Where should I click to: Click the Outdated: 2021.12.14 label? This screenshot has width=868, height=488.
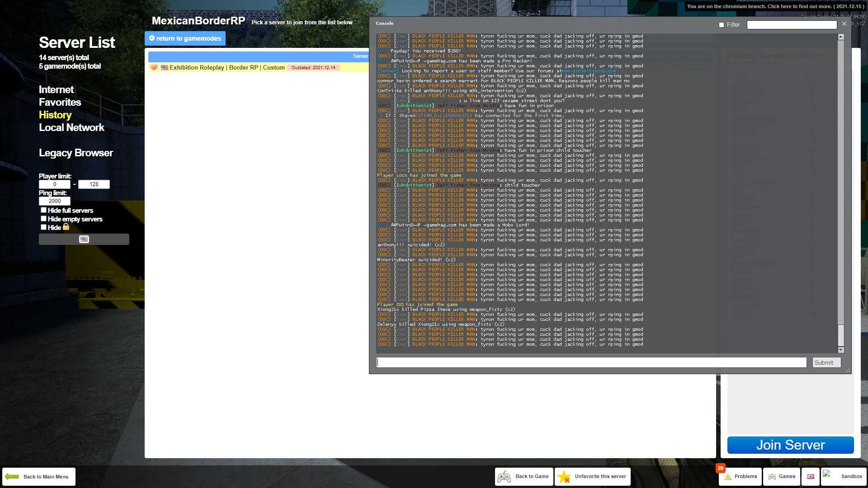tap(313, 68)
